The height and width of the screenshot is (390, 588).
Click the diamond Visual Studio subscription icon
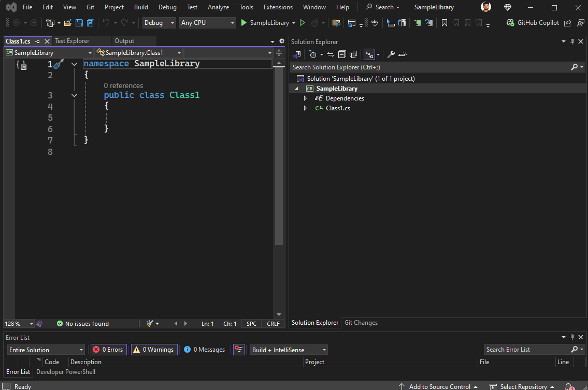(x=507, y=7)
